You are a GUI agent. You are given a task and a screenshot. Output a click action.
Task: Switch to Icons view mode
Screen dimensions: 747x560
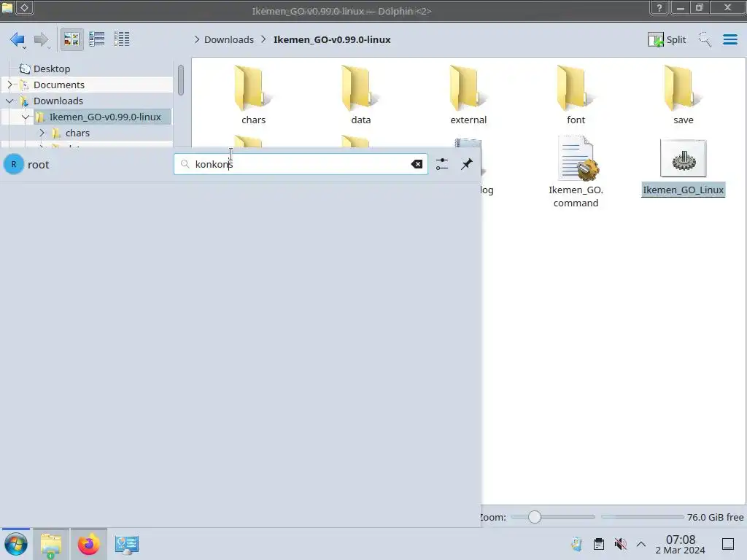[x=71, y=39]
